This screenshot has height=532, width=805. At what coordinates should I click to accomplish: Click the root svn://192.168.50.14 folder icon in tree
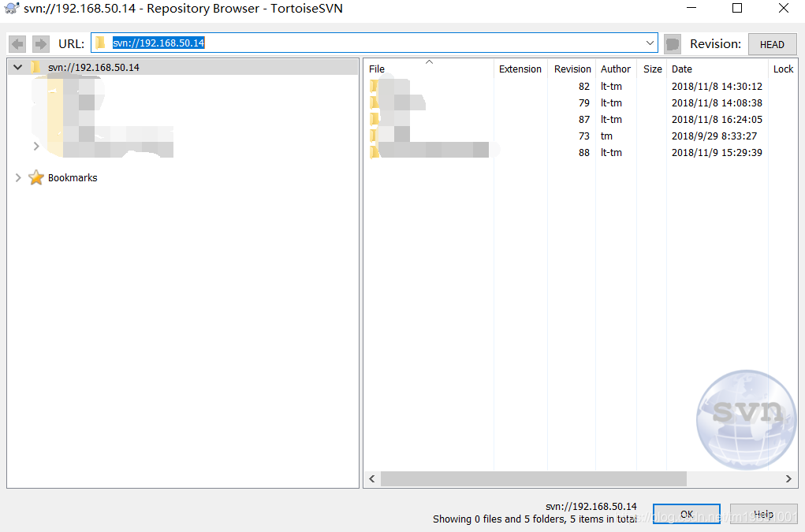(x=35, y=67)
